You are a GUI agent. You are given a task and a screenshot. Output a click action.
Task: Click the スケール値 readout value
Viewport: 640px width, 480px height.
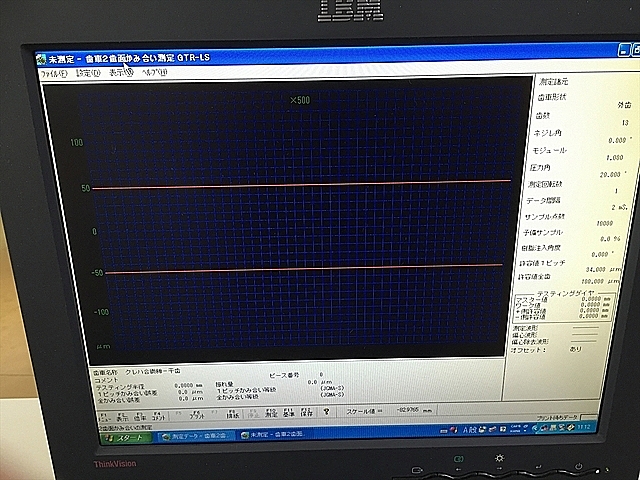(414, 410)
